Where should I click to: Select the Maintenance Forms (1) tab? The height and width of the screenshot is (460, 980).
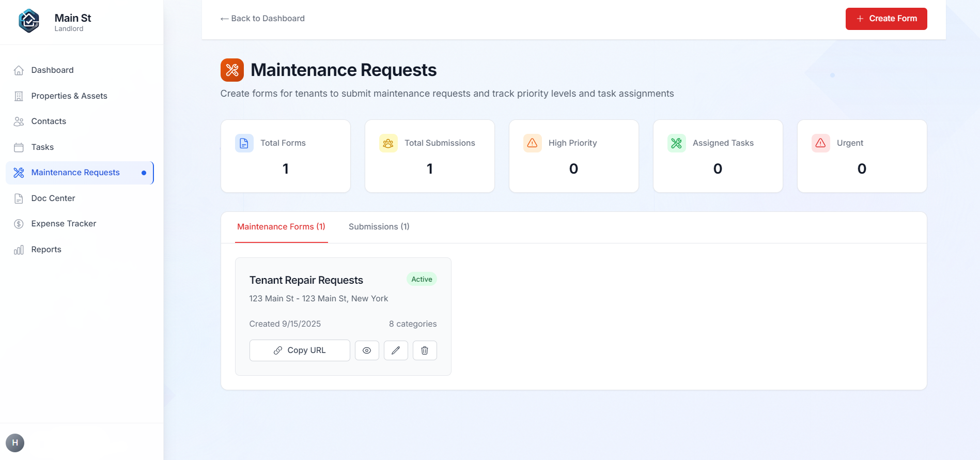pos(281,227)
